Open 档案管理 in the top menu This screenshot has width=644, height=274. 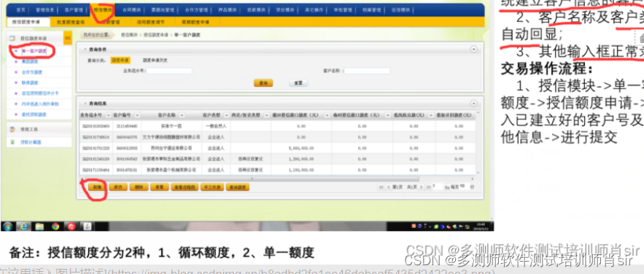[x=371, y=10]
